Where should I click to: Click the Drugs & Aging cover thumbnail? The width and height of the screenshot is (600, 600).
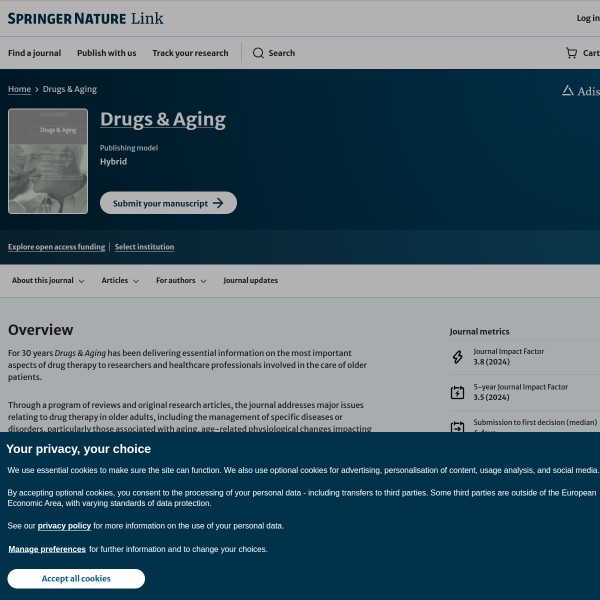tap(48, 161)
